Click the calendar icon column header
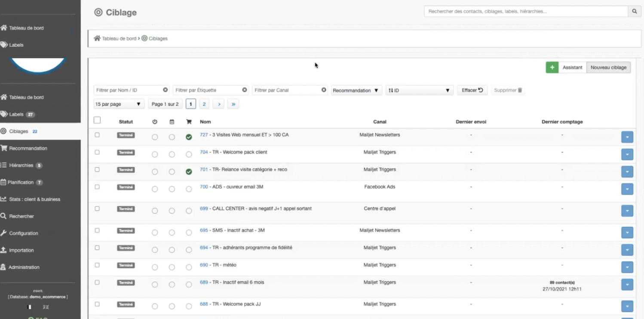The image size is (644, 319). [x=172, y=122]
